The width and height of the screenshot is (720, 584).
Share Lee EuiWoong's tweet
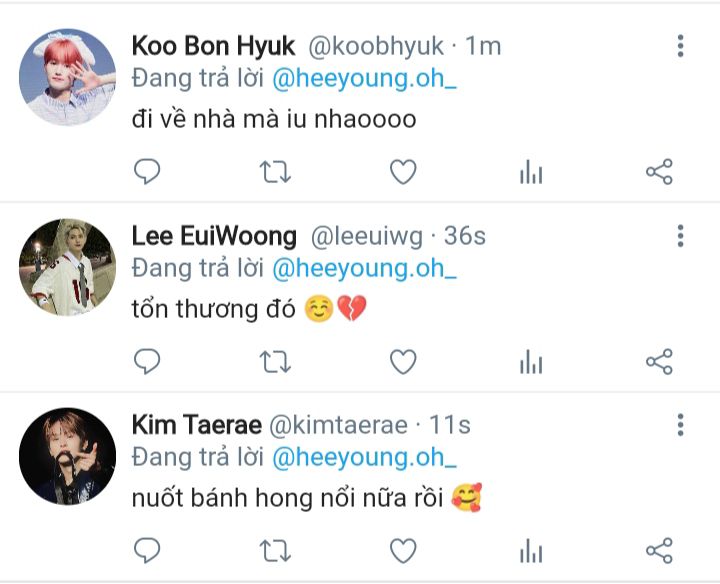pos(659,361)
